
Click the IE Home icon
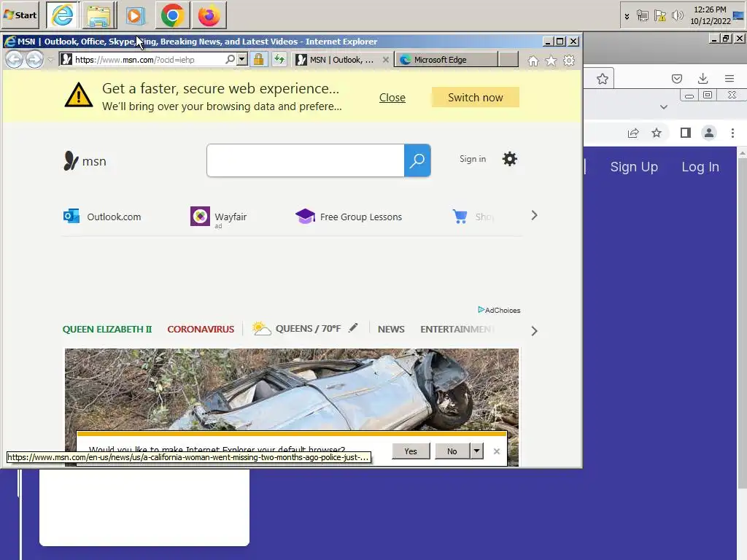[533, 61]
